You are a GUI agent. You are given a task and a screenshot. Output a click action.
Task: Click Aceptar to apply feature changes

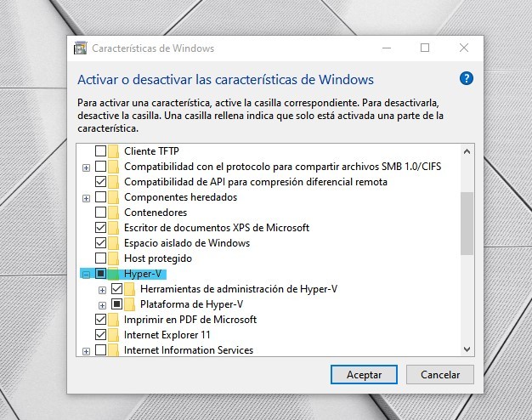coord(364,374)
